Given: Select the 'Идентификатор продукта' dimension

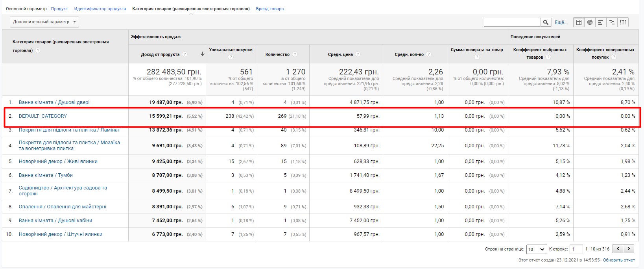Looking at the screenshot, I should tap(100, 9).
